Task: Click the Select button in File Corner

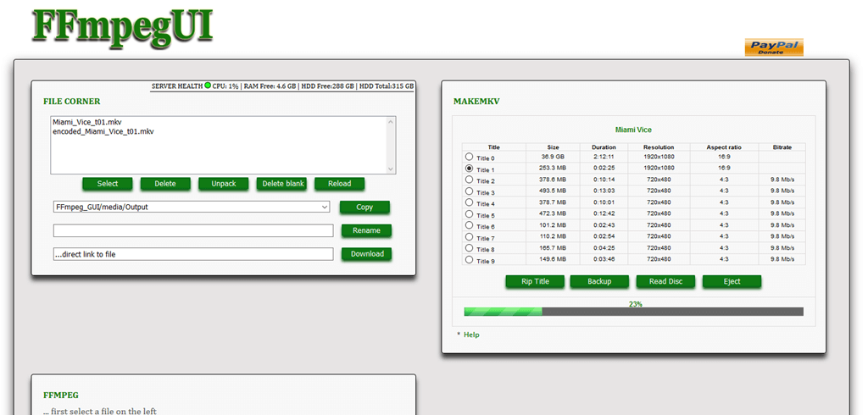Action: coord(108,184)
